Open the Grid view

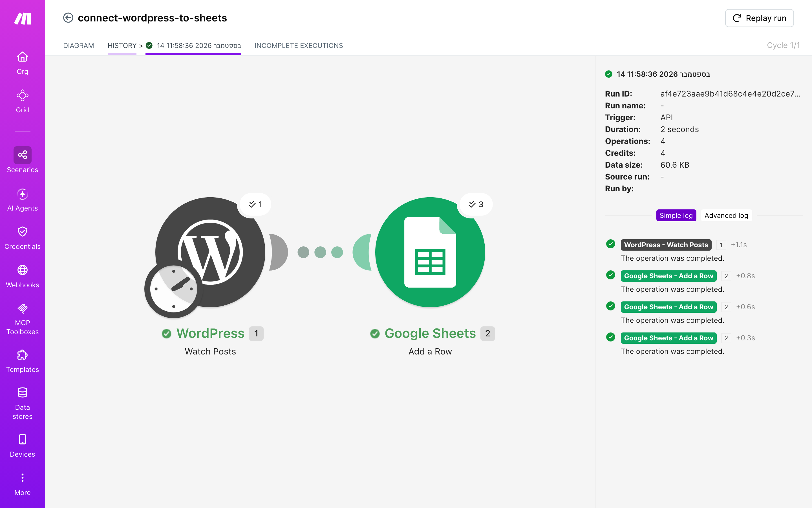23,102
